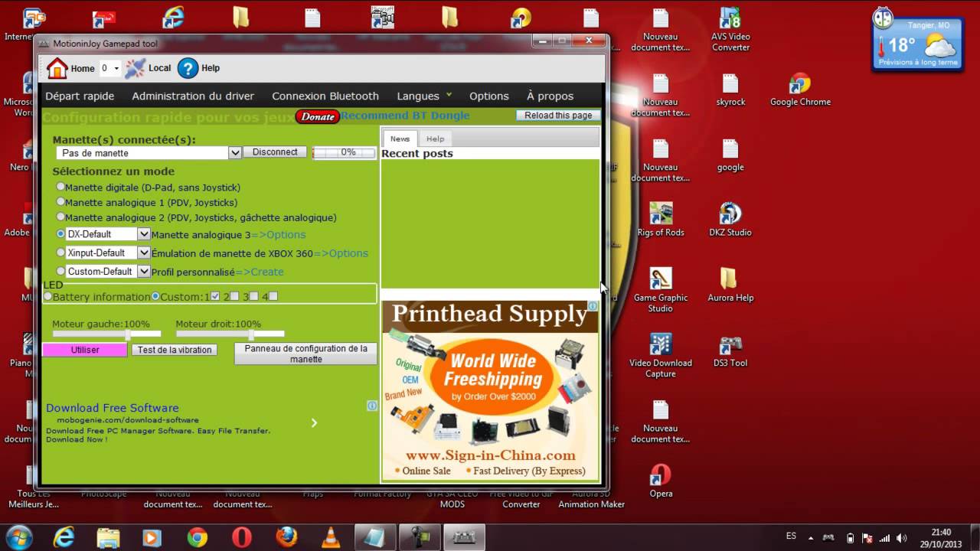Click the Windows Start button
Viewport: 980px width, 551px height.
[18, 537]
